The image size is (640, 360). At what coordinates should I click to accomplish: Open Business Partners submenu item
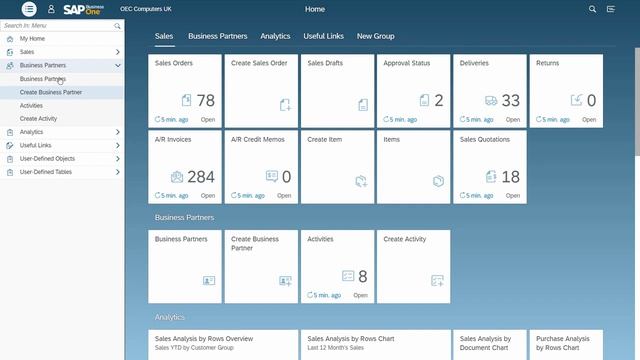pyautogui.click(x=62, y=79)
